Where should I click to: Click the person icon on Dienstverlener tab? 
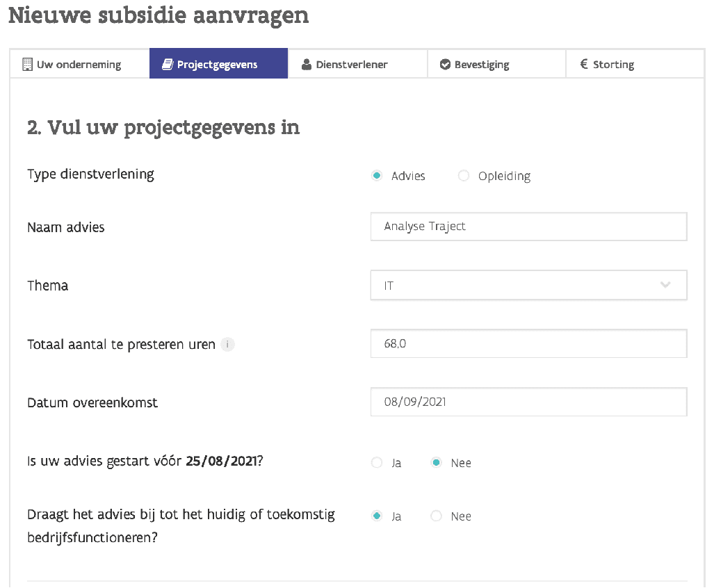point(307,65)
